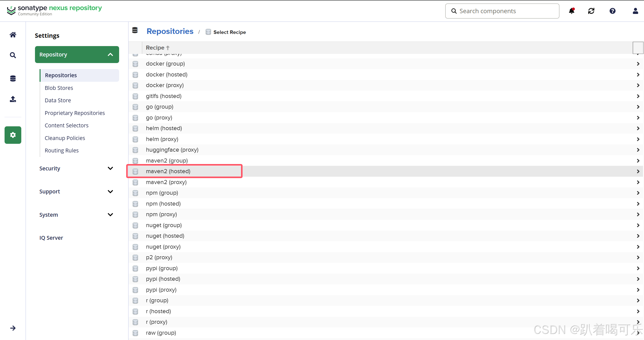Expand the Security section
Viewport: 644px width, 340px height.
coord(110,168)
